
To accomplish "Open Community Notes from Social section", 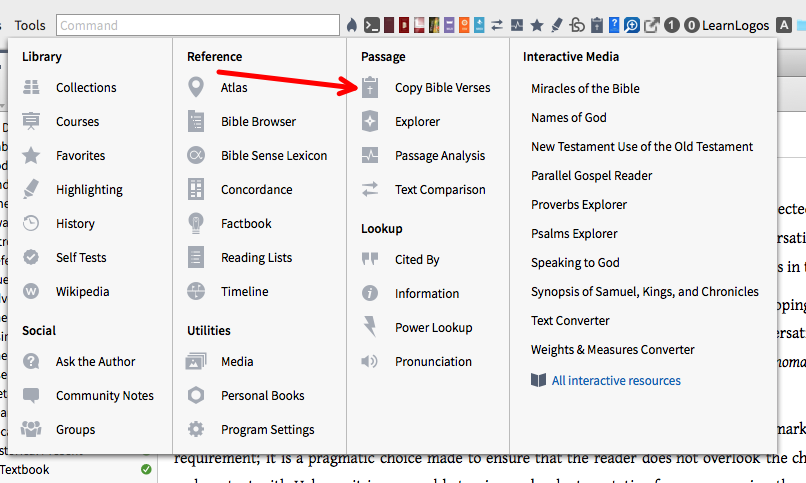I will (x=105, y=396).
